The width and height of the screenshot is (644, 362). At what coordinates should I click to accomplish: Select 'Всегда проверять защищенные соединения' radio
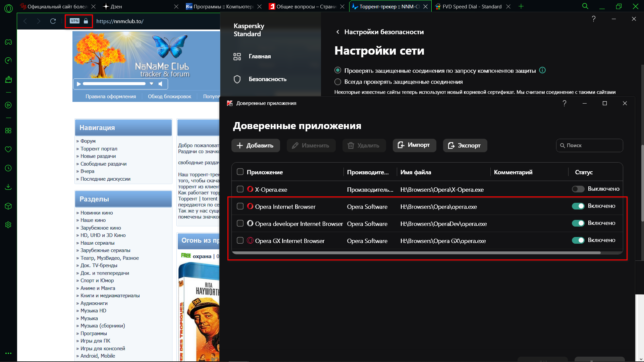tap(338, 82)
